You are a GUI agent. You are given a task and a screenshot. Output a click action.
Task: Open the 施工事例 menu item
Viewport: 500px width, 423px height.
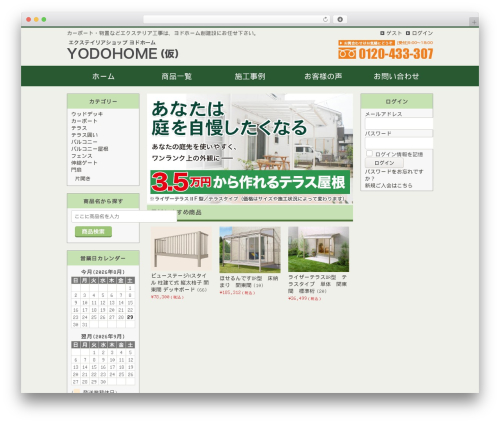click(x=250, y=76)
